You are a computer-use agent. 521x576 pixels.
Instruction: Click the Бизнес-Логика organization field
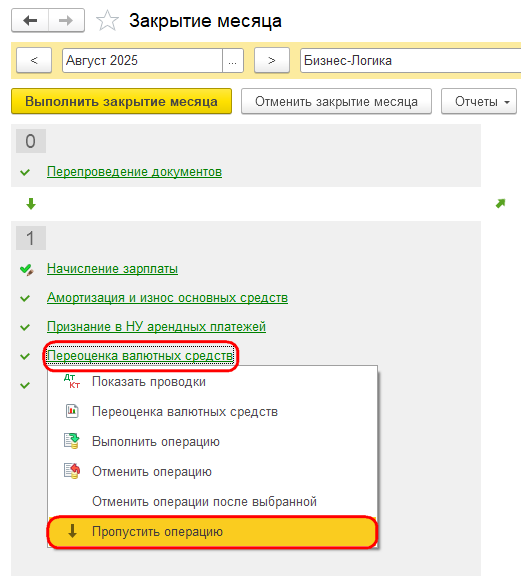coord(410,60)
